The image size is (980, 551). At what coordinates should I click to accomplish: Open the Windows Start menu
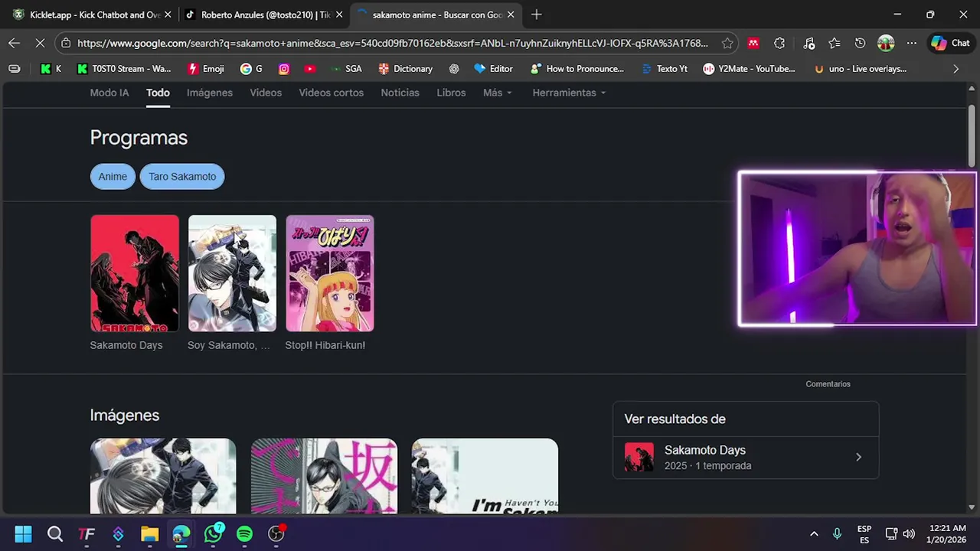pyautogui.click(x=23, y=533)
